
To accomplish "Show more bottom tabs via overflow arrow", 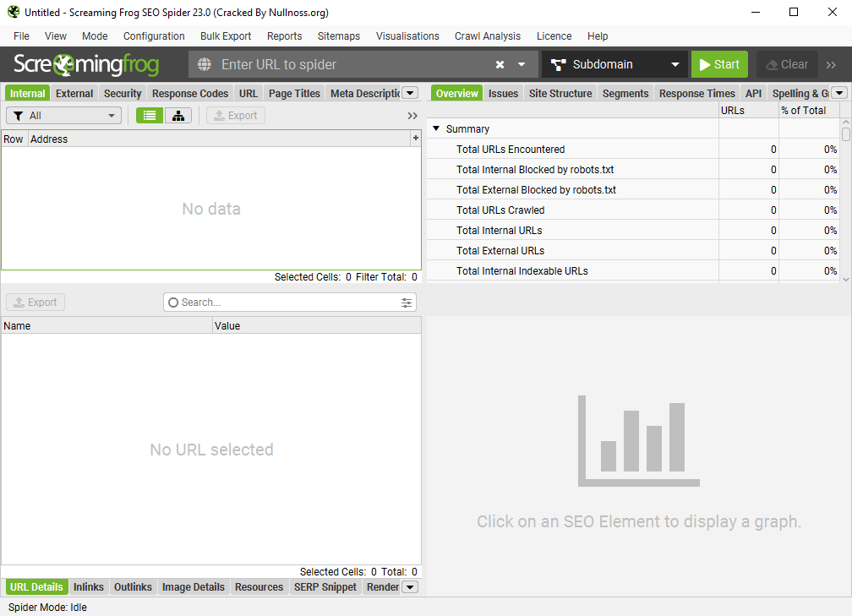I will 410,587.
